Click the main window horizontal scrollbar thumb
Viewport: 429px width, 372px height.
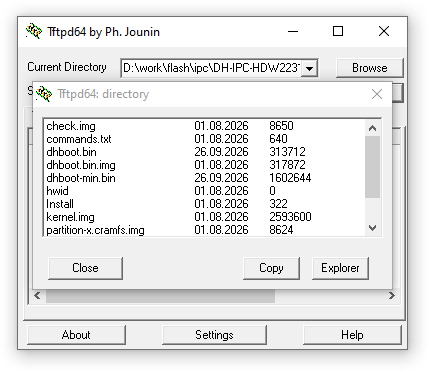pos(160,296)
